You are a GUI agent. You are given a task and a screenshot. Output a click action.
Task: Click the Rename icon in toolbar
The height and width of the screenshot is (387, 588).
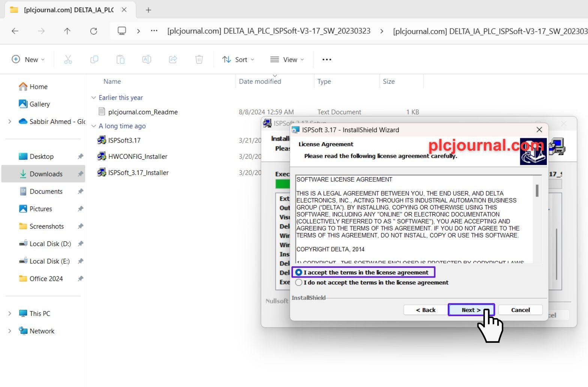[147, 60]
